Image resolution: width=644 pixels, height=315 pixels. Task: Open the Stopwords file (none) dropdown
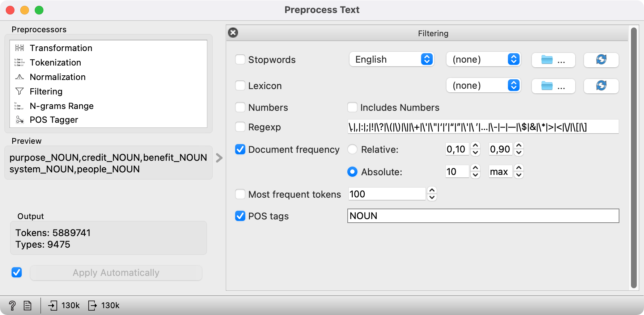tap(483, 59)
